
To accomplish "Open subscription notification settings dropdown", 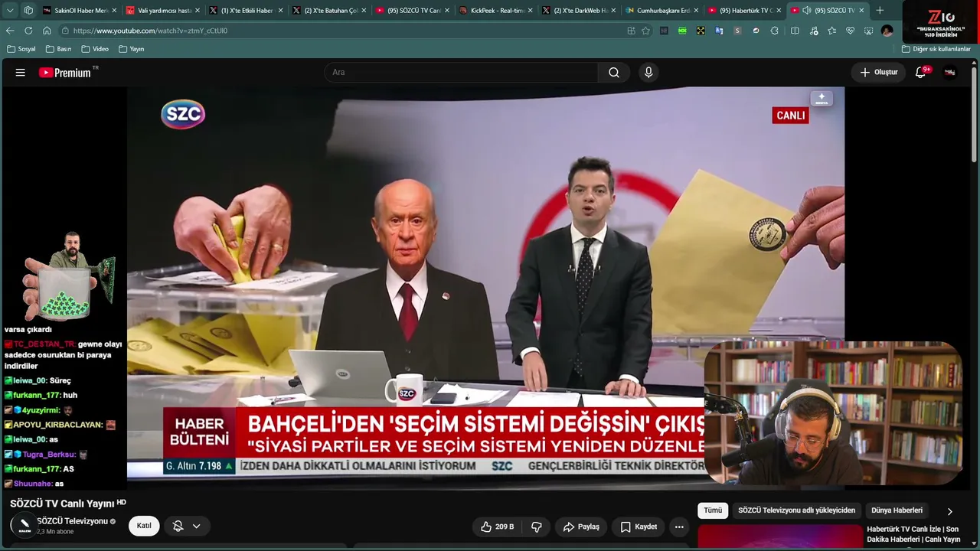I will [186, 526].
